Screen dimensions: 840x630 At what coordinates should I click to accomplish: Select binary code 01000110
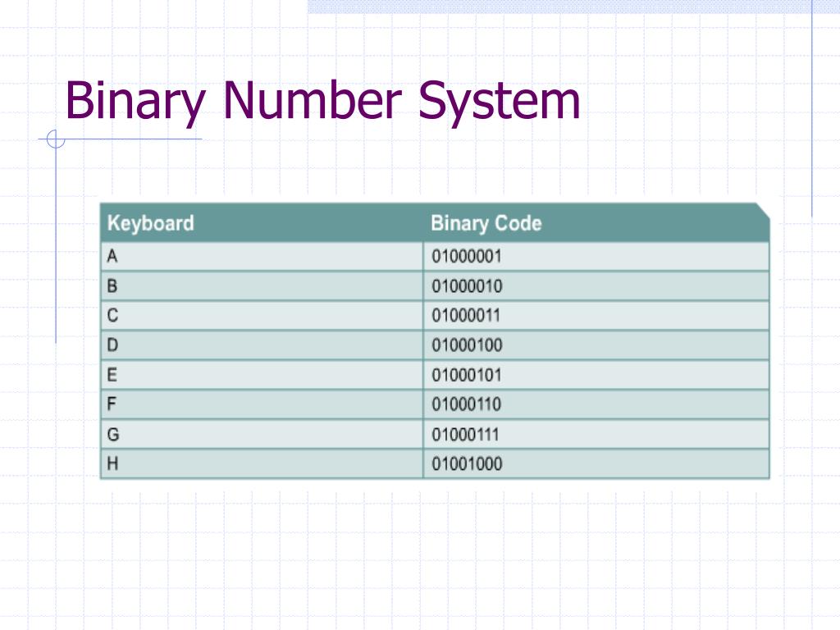467,404
